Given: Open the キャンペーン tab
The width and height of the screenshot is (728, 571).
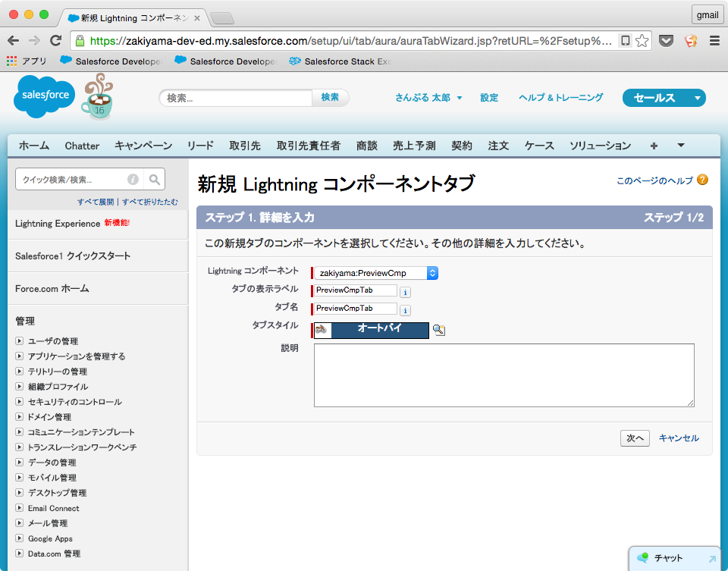Looking at the screenshot, I should point(143,146).
